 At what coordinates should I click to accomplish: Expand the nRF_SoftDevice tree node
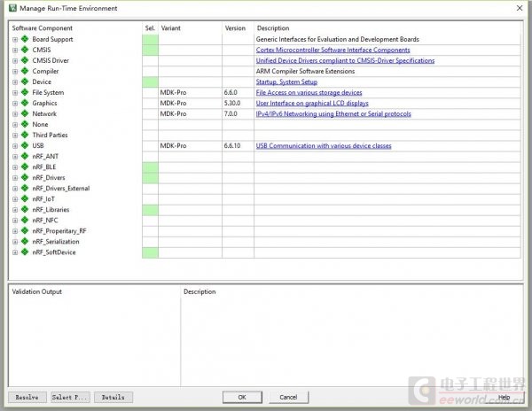15,252
